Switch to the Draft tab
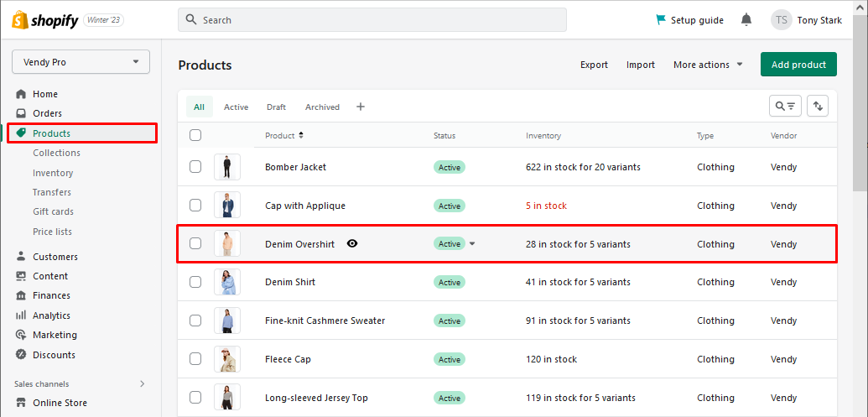This screenshot has width=868, height=417. pos(276,107)
